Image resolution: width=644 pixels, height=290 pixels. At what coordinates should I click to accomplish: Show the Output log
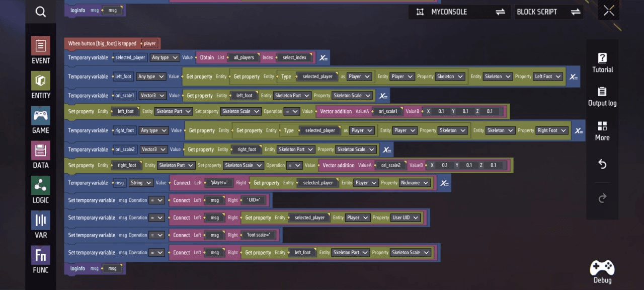[602, 97]
